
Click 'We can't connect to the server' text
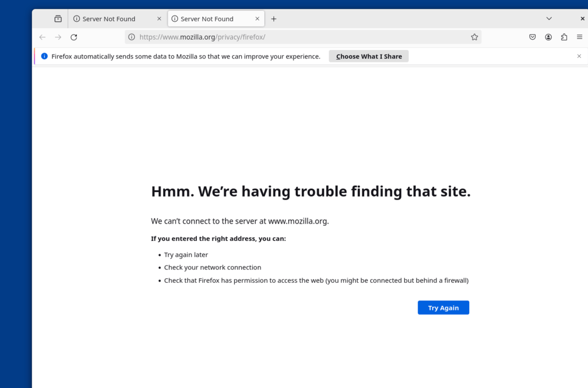(240, 221)
